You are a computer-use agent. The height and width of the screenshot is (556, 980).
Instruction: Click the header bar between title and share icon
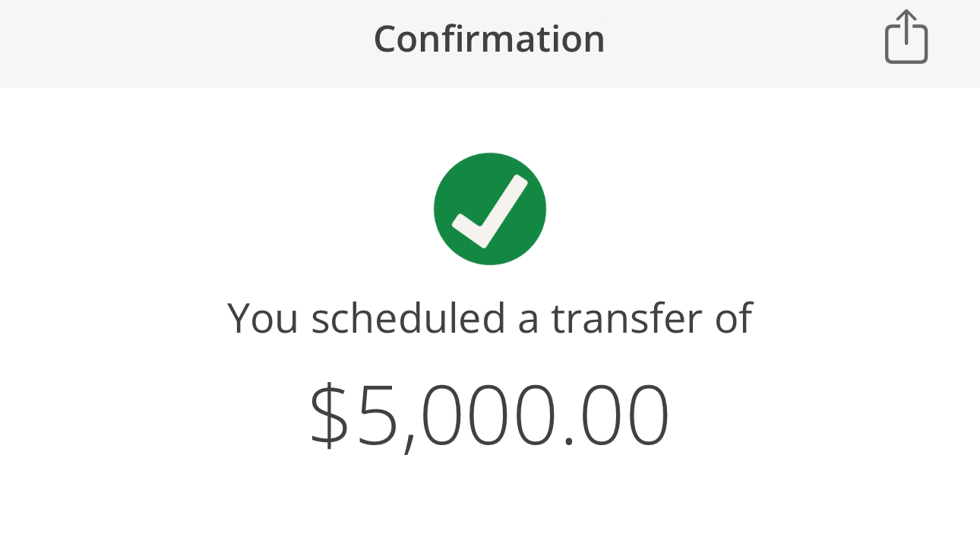(744, 42)
